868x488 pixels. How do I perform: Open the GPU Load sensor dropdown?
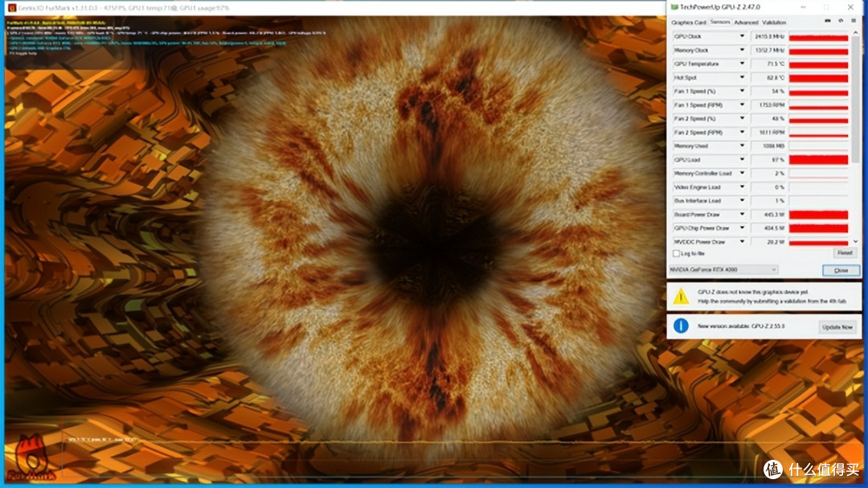(743, 159)
